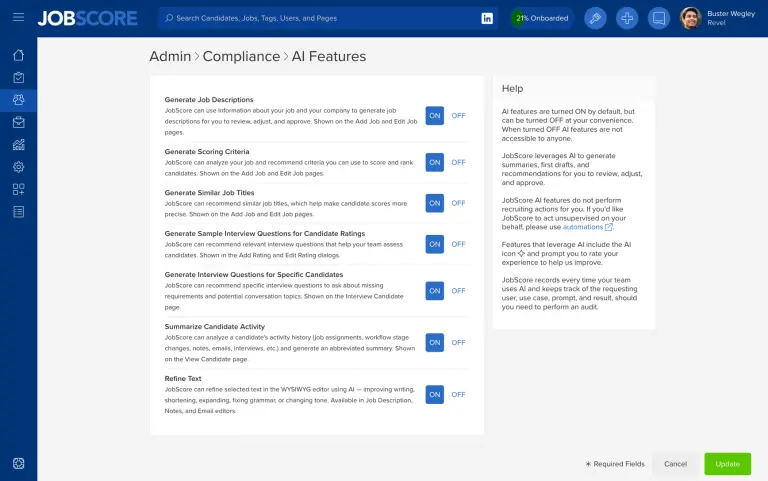The image size is (768, 481).
Task: Open the hamburger menu icon
Action: click(x=19, y=18)
